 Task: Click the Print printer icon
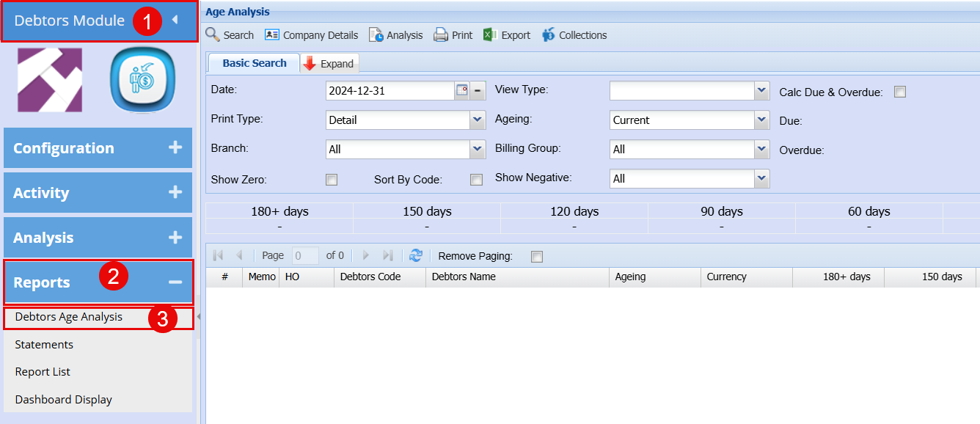(x=441, y=34)
